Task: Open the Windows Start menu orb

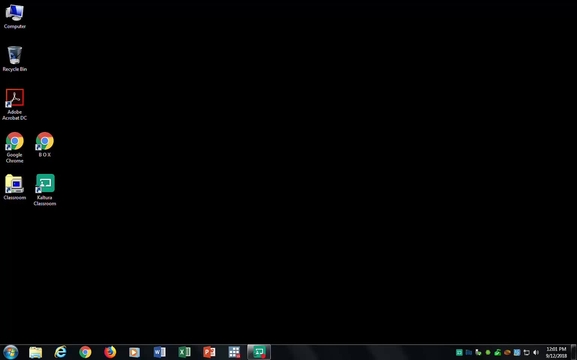Action: (x=11, y=352)
